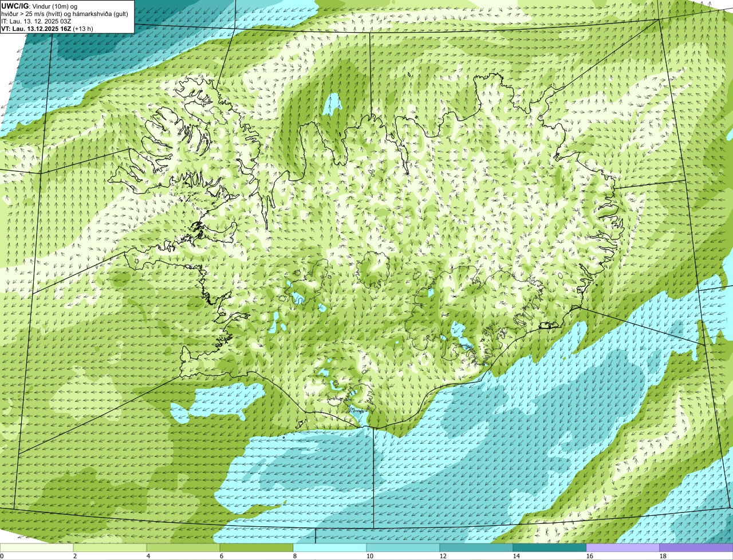The image size is (733, 560).
Task: Click the legend scale label '10'
Action: 370,556
